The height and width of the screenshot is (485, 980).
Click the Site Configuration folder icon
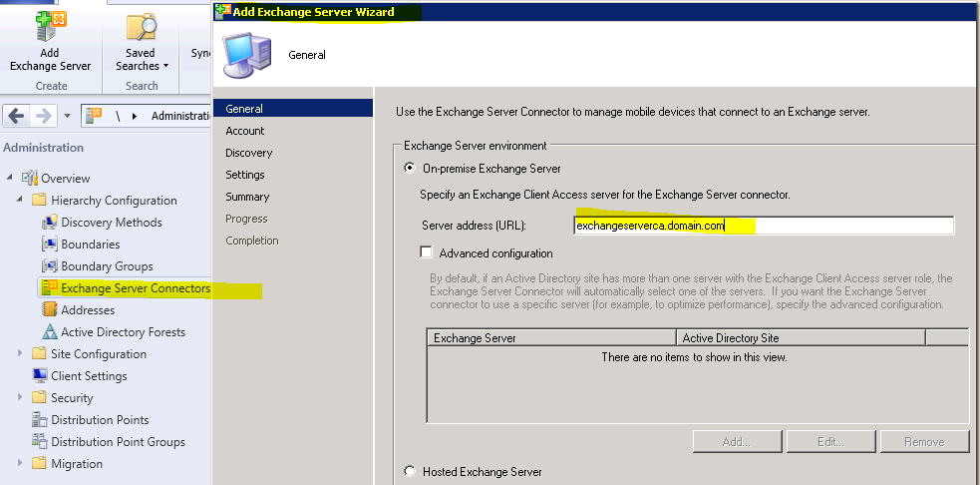tap(39, 353)
